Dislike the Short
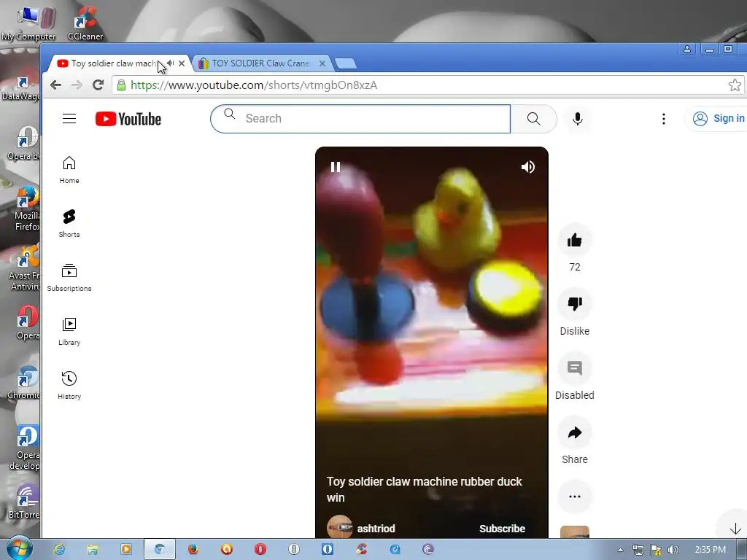747x560 pixels. point(575,304)
